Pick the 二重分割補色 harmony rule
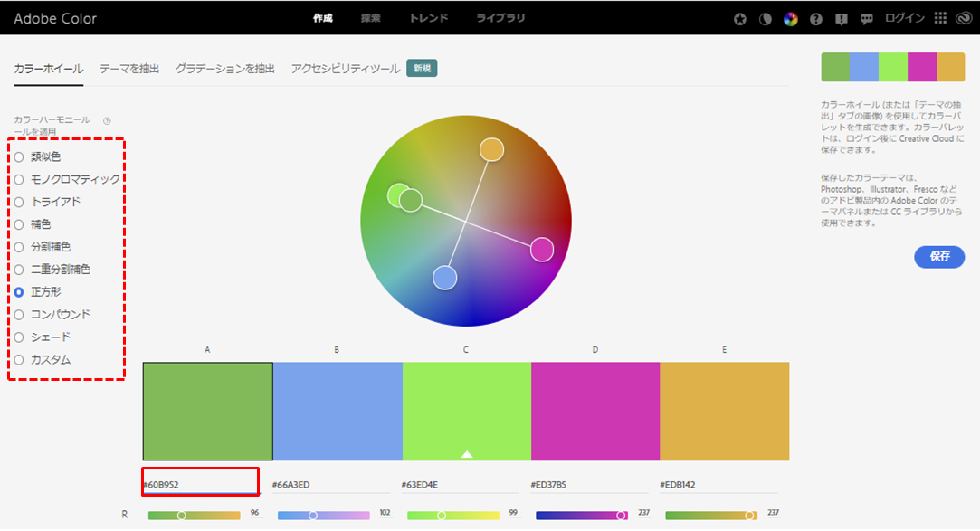This screenshot has width=980, height=531. (19, 270)
